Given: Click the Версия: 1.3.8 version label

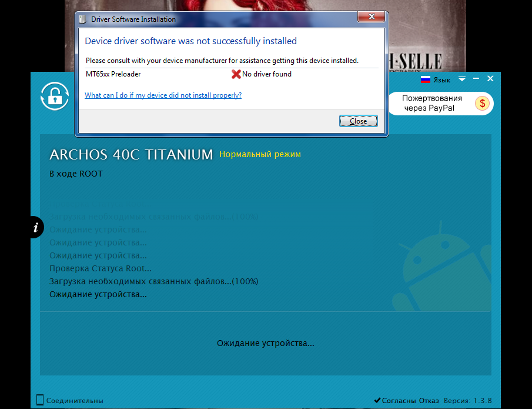Looking at the screenshot, I should (x=468, y=401).
